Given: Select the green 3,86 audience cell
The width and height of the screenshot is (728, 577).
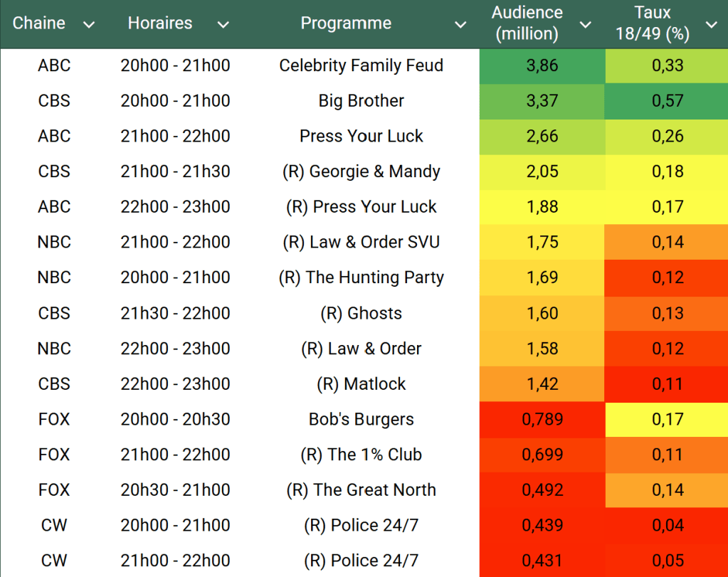Looking at the screenshot, I should pos(542,65).
